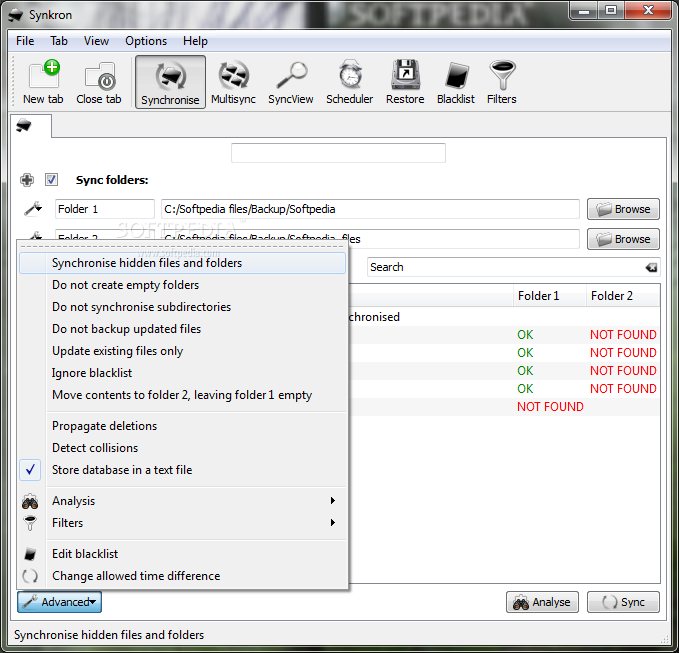Image resolution: width=679 pixels, height=653 pixels.
Task: Choose Change allowed time difference
Action: 182,576
